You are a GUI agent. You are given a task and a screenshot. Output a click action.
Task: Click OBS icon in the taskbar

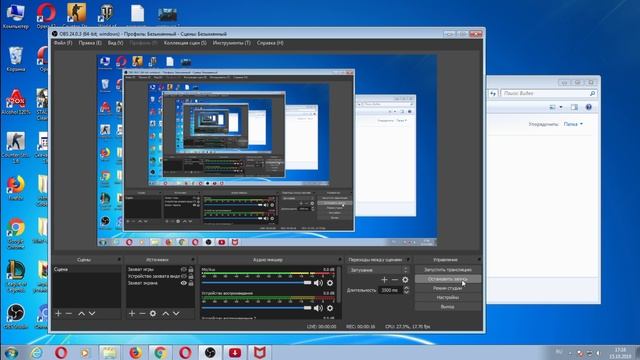point(210,353)
